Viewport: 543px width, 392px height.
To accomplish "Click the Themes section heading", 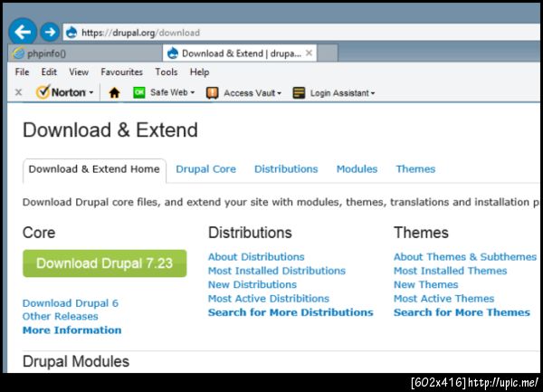I will (x=421, y=233).
